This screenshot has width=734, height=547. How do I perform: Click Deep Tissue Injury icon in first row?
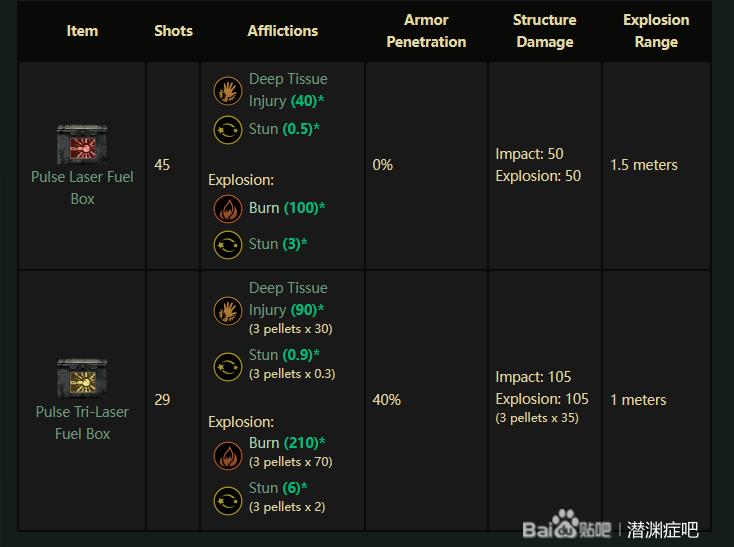(228, 91)
